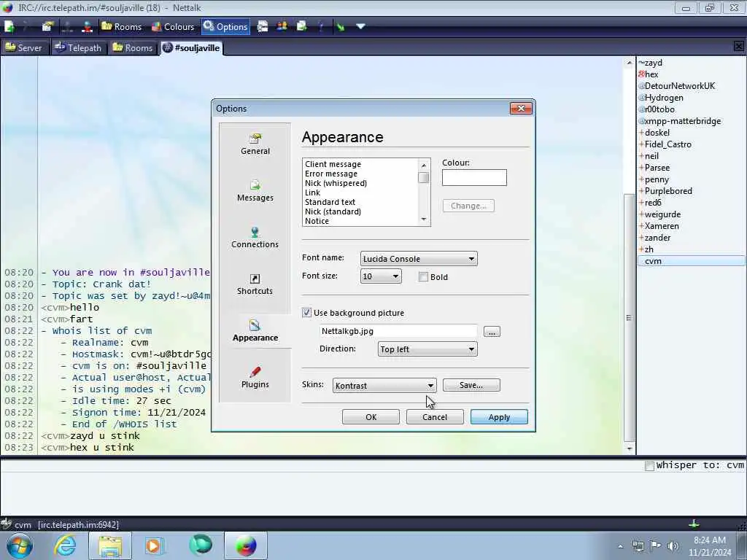The image size is (747, 560).
Task: Open Shortcuts options section
Action: pos(255,284)
